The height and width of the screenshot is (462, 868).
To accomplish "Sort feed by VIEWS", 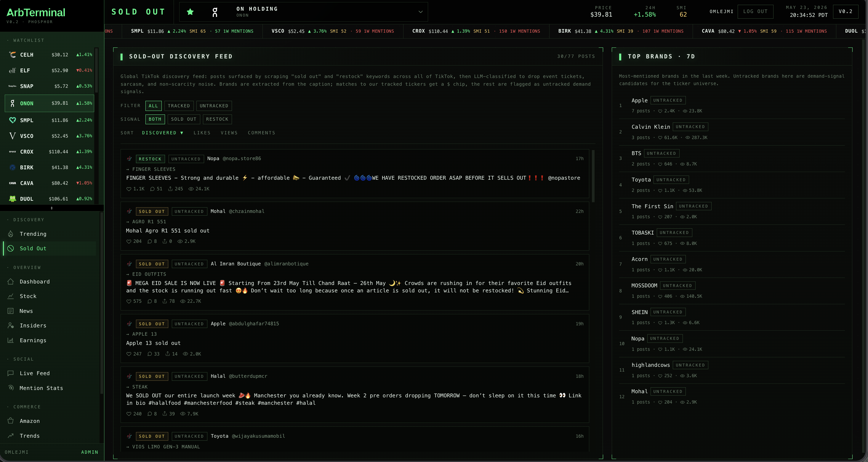I will (229, 133).
